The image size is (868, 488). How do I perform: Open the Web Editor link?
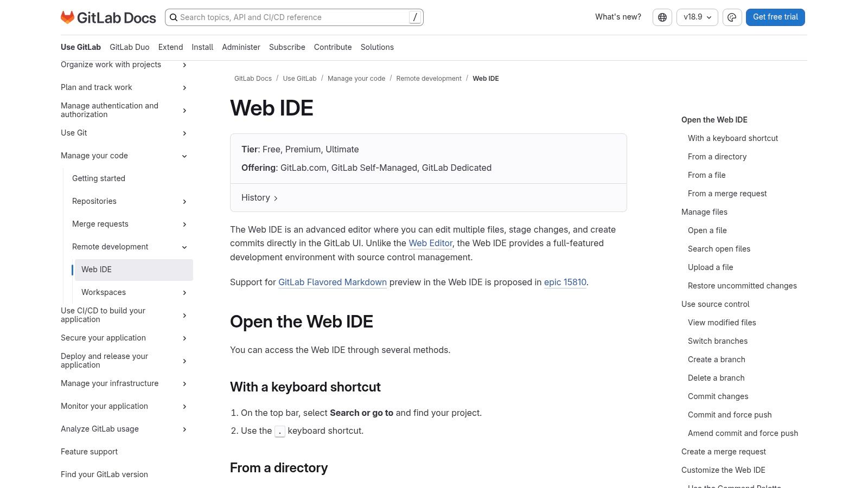[430, 243]
